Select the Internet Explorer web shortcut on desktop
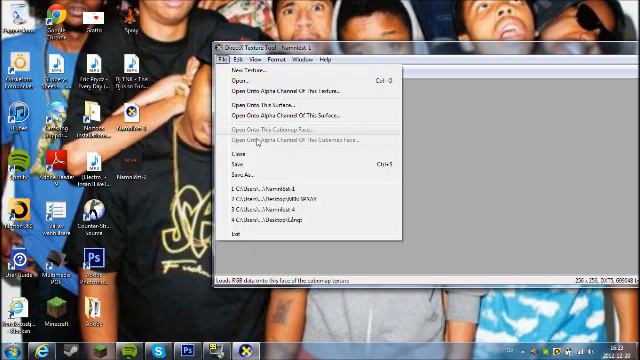640x360 pixels. 19,315
